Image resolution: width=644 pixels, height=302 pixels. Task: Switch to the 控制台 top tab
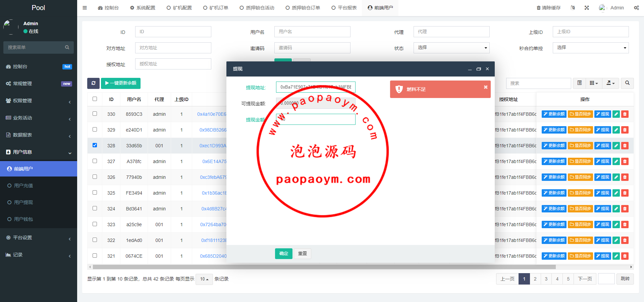(x=108, y=8)
